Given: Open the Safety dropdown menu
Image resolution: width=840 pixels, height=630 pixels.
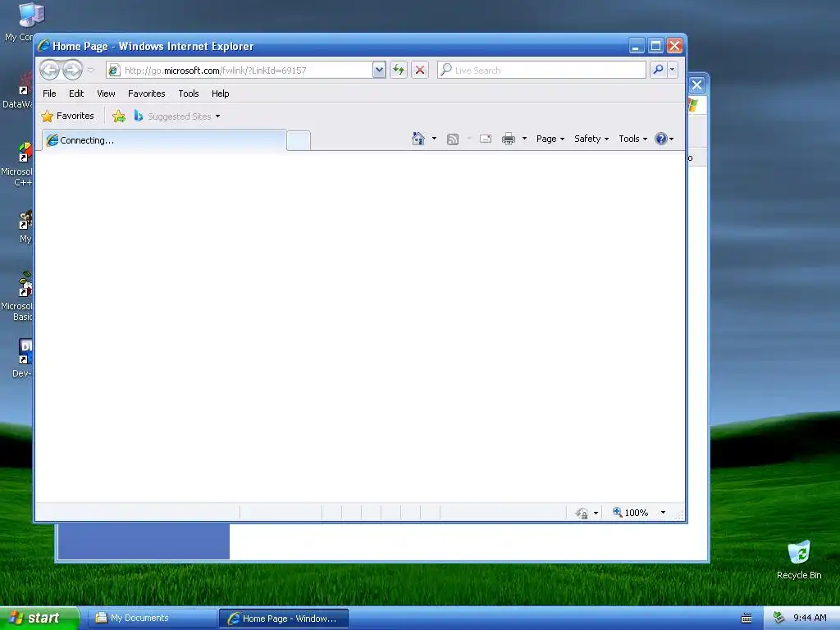Looking at the screenshot, I should click(x=591, y=139).
